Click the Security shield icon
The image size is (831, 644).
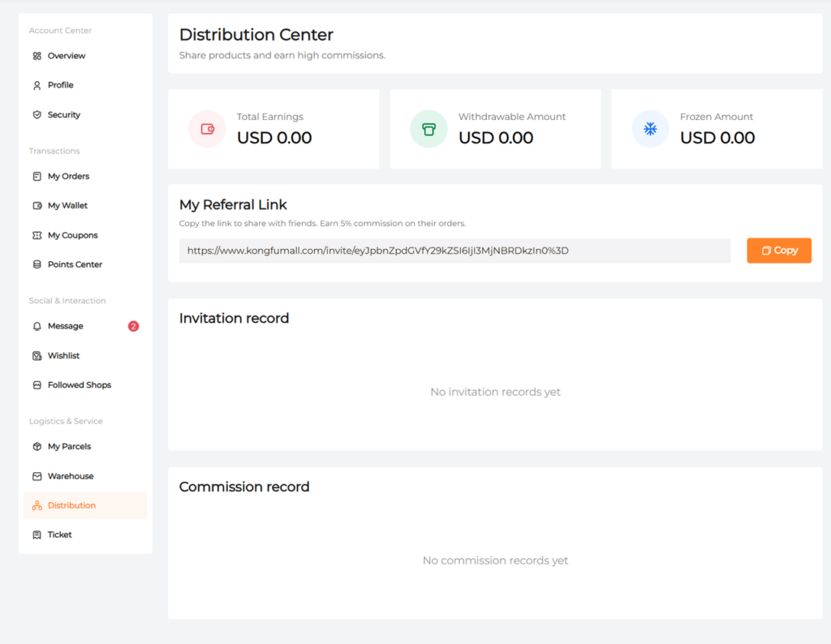click(x=37, y=115)
